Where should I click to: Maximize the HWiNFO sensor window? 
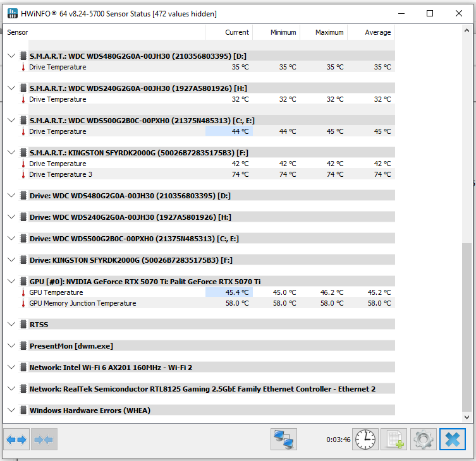(430, 13)
